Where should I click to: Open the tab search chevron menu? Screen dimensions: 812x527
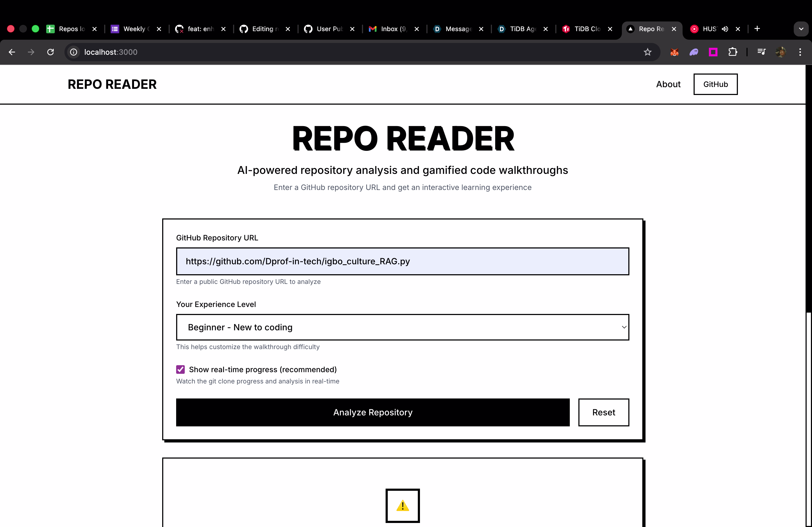pyautogui.click(x=801, y=29)
